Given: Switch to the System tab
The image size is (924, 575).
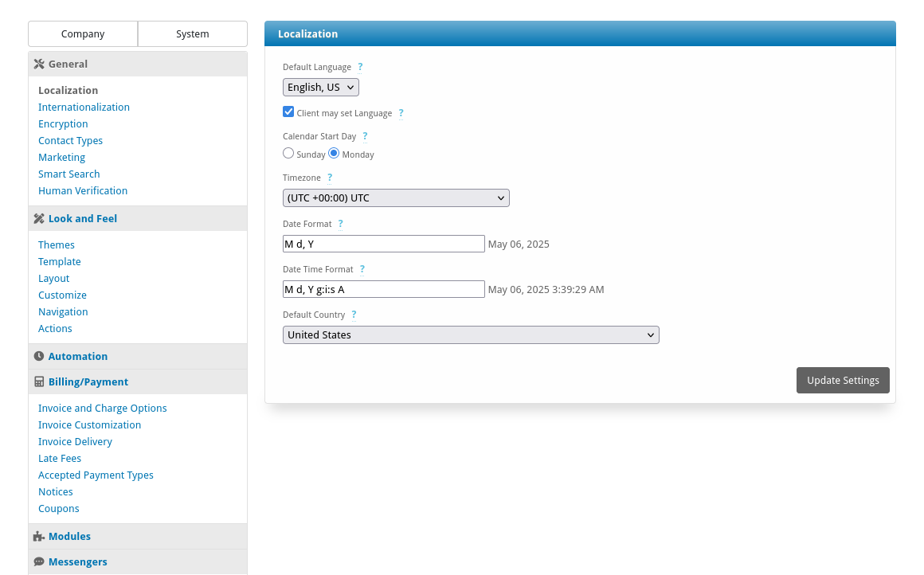Looking at the screenshot, I should coord(193,34).
